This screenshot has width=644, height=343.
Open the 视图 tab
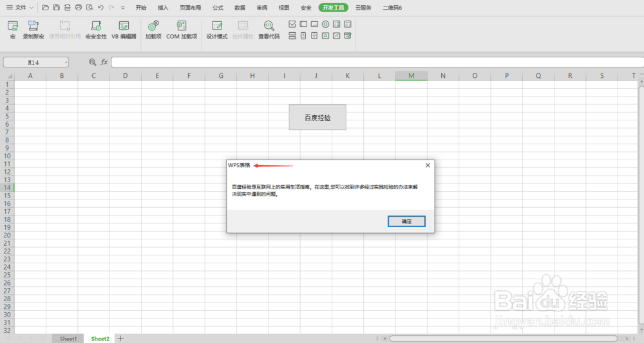[284, 7]
